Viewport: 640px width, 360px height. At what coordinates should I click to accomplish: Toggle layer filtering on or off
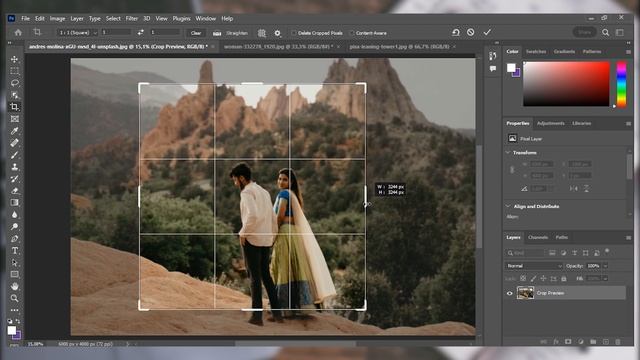coord(607,251)
